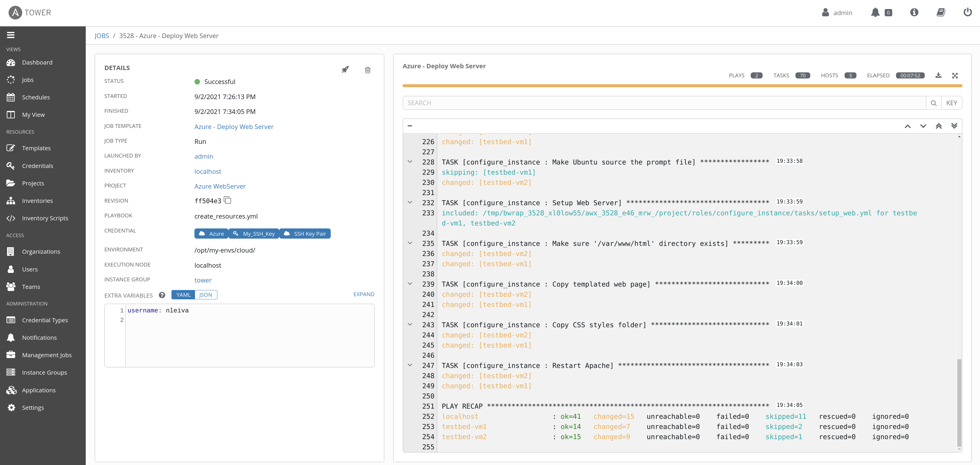Image resolution: width=980 pixels, height=465 pixels.
Task: Click the extra variables help icon
Action: click(x=162, y=295)
